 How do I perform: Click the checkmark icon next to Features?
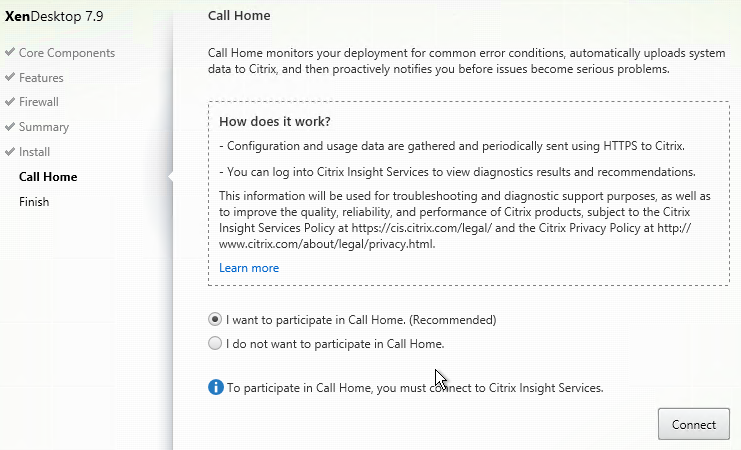pos(10,77)
